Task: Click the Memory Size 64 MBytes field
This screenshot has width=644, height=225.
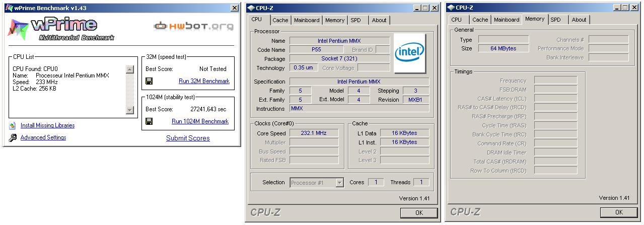Action: 503,48
